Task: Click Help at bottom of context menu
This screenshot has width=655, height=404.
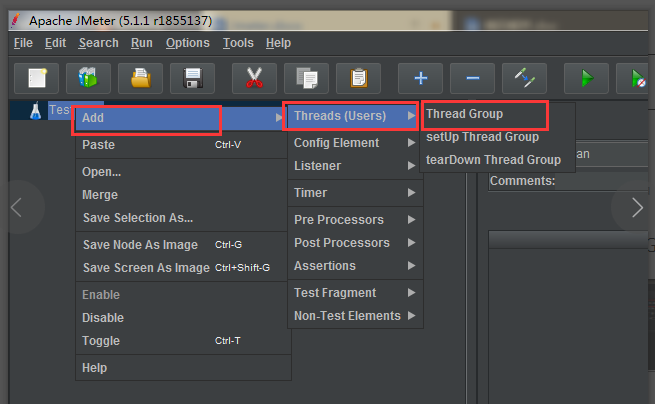Action: 181,368
